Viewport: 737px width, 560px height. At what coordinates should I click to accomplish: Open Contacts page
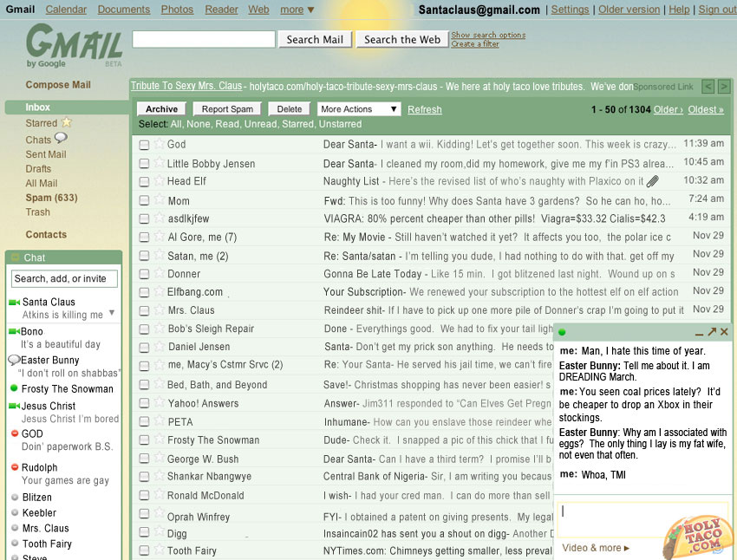click(46, 234)
